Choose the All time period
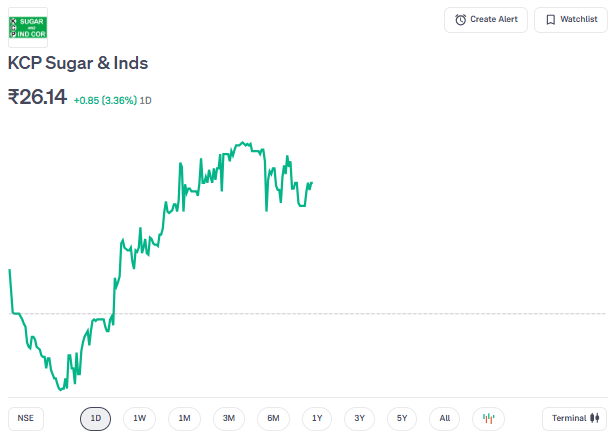 tap(445, 418)
